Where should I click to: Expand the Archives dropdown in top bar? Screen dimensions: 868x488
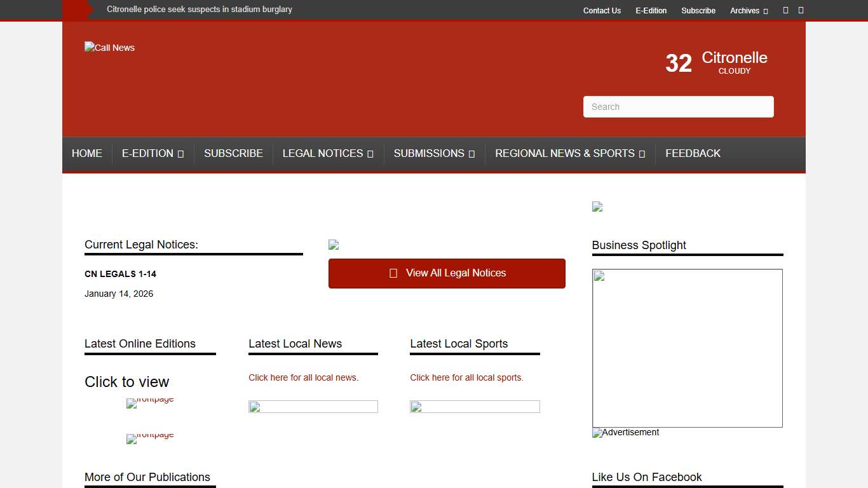(x=749, y=10)
